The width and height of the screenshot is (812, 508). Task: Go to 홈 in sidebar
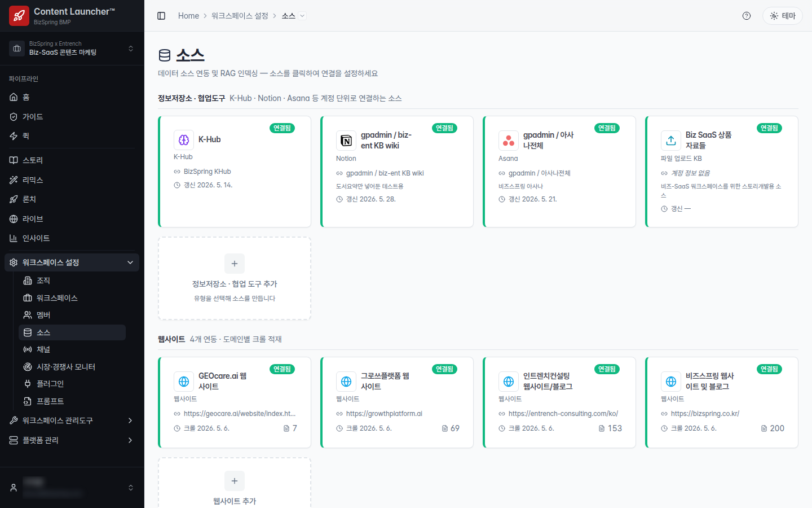(x=72, y=97)
